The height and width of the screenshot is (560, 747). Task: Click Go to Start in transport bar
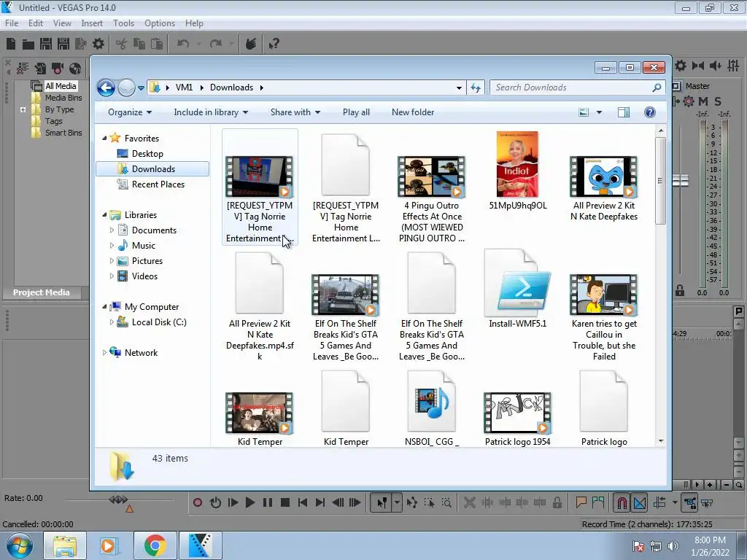(x=303, y=502)
